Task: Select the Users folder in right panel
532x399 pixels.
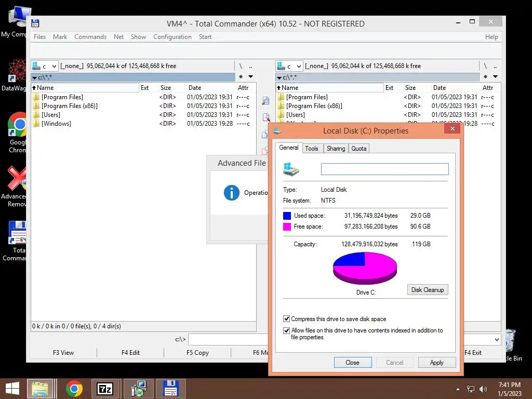Action: pyautogui.click(x=296, y=115)
